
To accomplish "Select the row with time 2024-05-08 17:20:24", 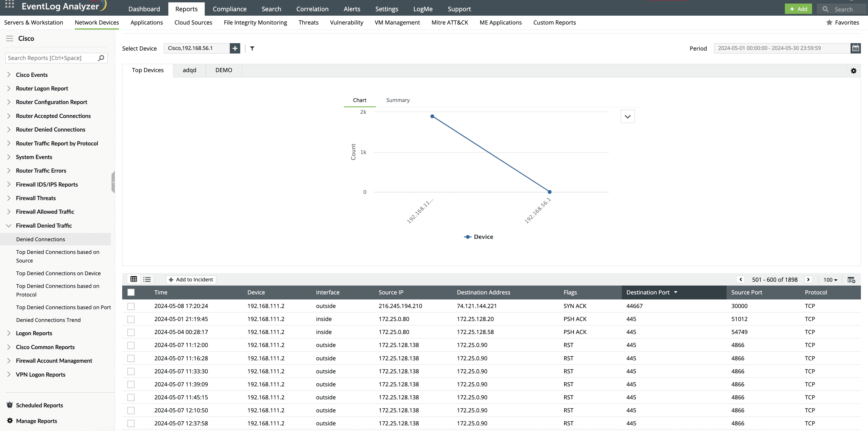I will pyautogui.click(x=131, y=306).
